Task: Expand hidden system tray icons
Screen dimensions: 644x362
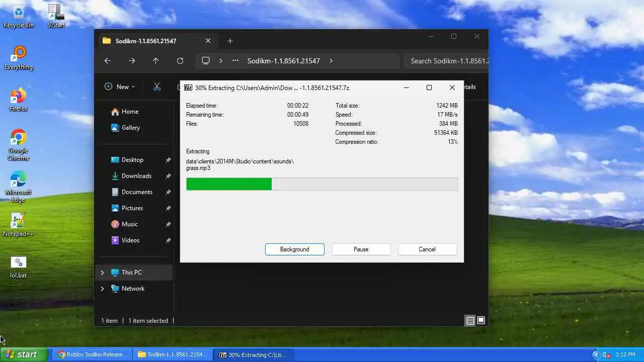Action: click(596, 355)
